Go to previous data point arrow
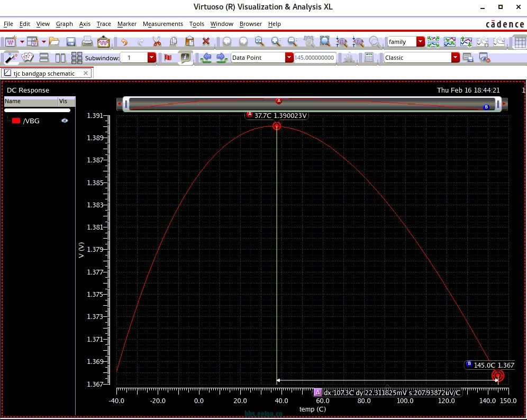This screenshot has height=420, width=527. [206, 58]
